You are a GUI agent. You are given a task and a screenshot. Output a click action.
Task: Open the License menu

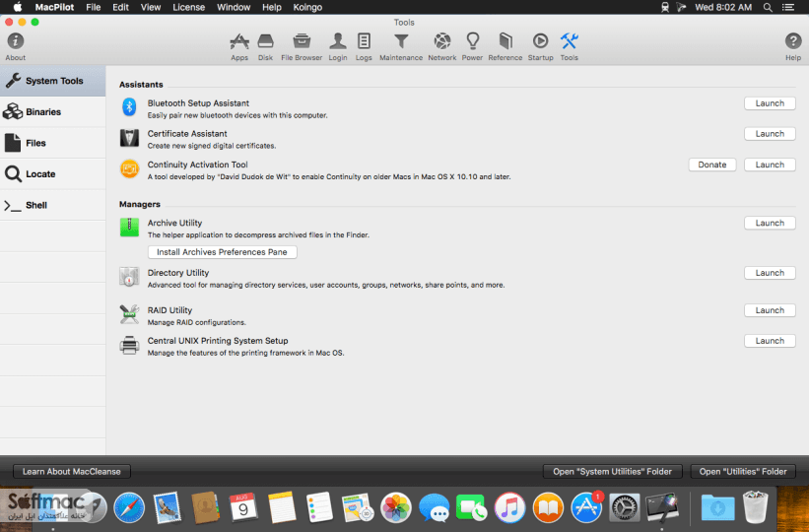click(188, 7)
